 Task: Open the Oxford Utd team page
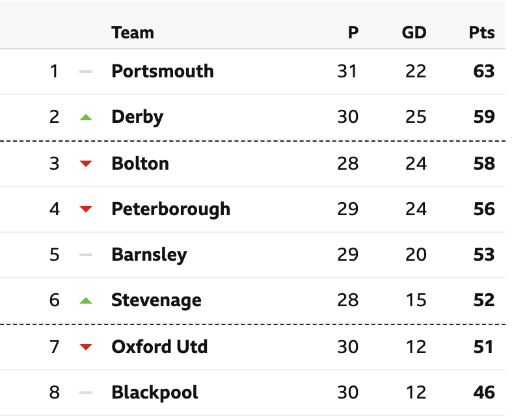click(x=159, y=347)
